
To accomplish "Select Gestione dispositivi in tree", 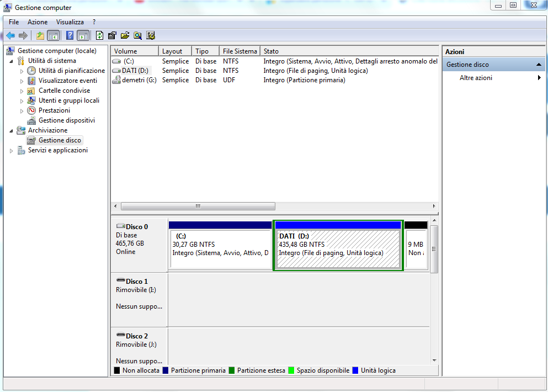I will click(66, 120).
